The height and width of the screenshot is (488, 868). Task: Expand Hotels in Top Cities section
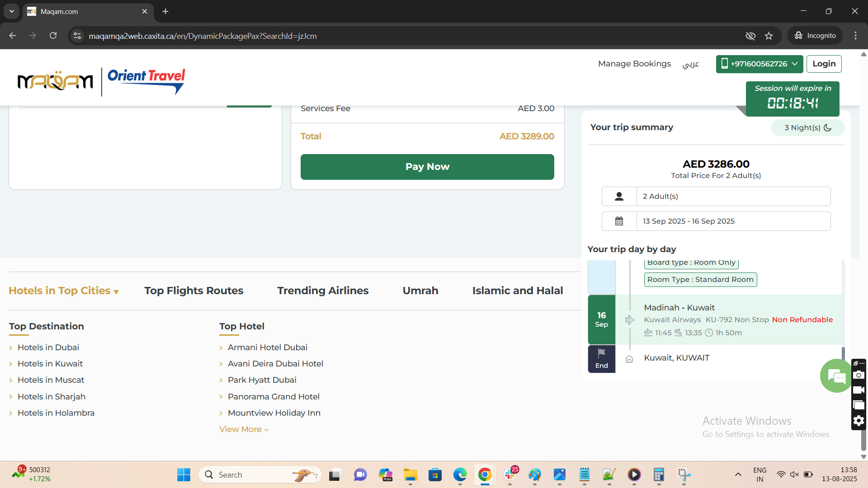click(64, 291)
